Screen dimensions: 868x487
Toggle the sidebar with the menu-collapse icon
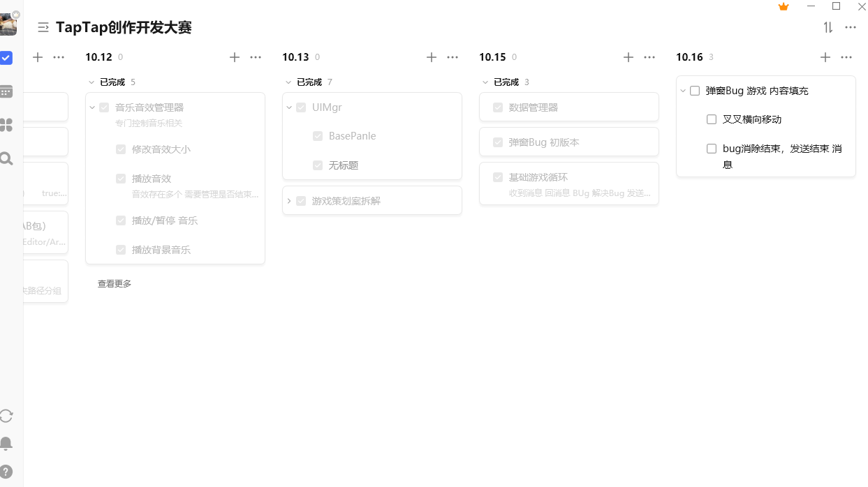[x=43, y=27]
